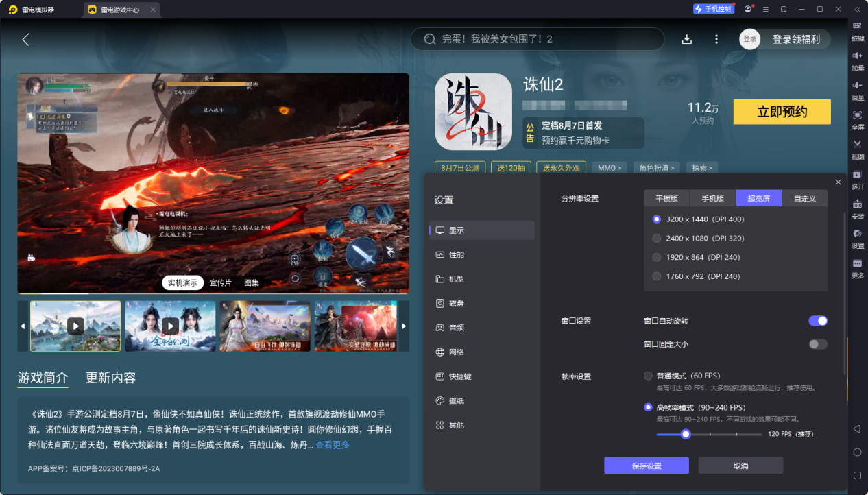Take a screenshot with 截图 scissors icon
The height and width of the screenshot is (495, 868).
tap(857, 148)
